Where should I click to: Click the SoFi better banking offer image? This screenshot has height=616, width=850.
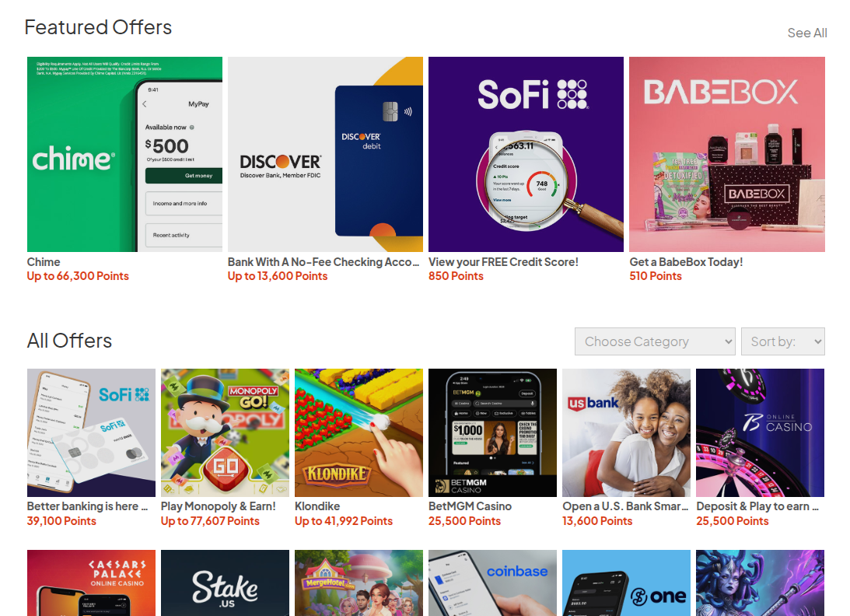(91, 432)
